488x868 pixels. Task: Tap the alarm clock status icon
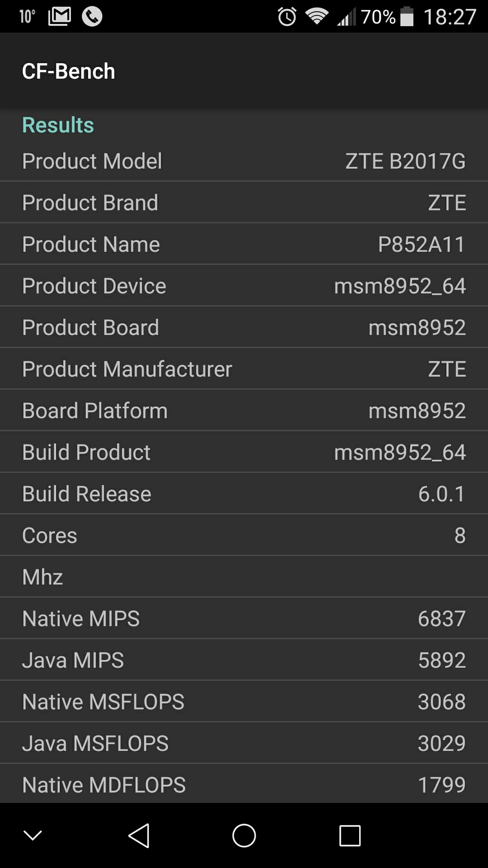287,17
